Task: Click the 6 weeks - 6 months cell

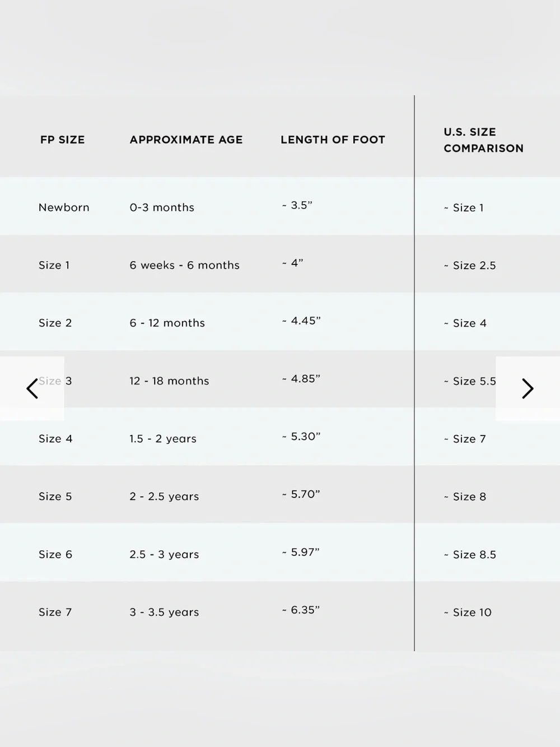Action: pyautogui.click(x=184, y=265)
